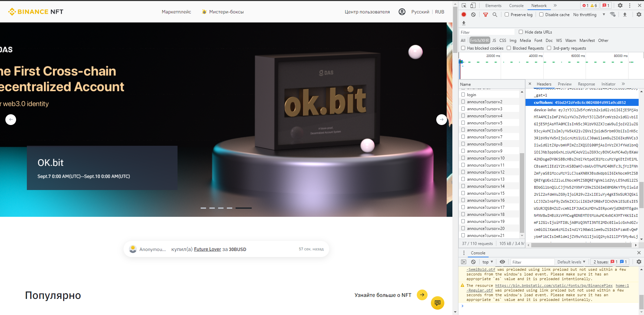Show the console sidebar
Image resolution: width=644 pixels, height=315 pixels.
[464, 262]
